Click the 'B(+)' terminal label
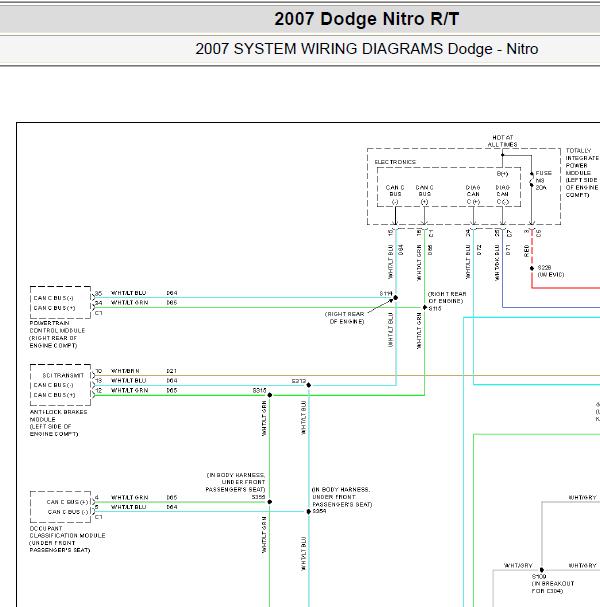 pos(502,174)
